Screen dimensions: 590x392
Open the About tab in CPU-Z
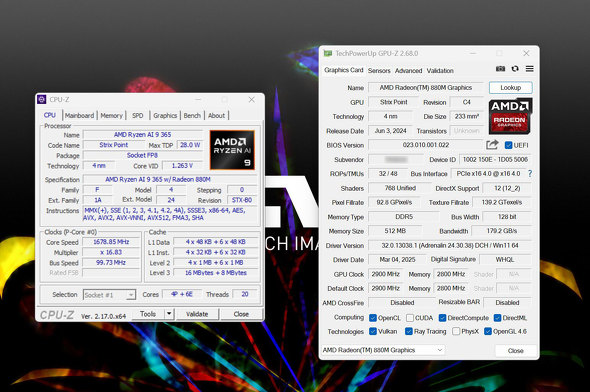pyautogui.click(x=216, y=115)
